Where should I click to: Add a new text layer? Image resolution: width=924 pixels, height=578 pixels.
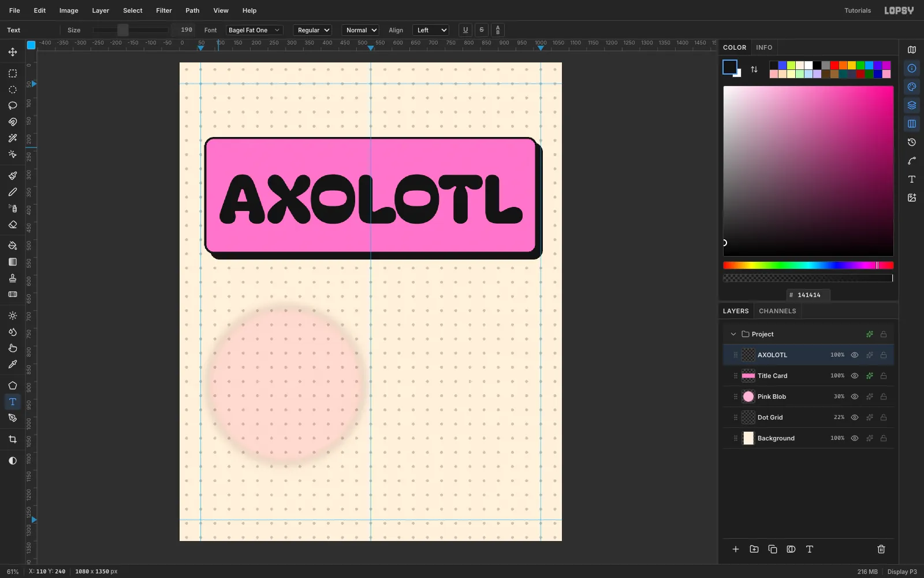click(x=810, y=549)
